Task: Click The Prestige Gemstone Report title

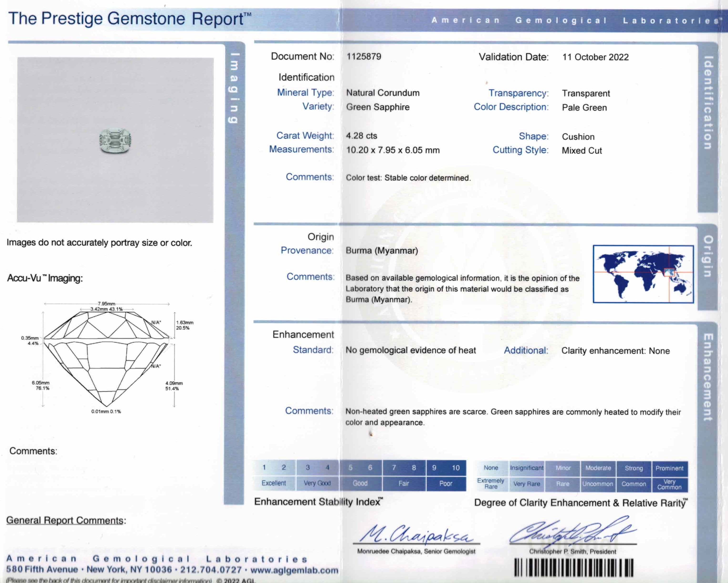Action: (x=130, y=19)
